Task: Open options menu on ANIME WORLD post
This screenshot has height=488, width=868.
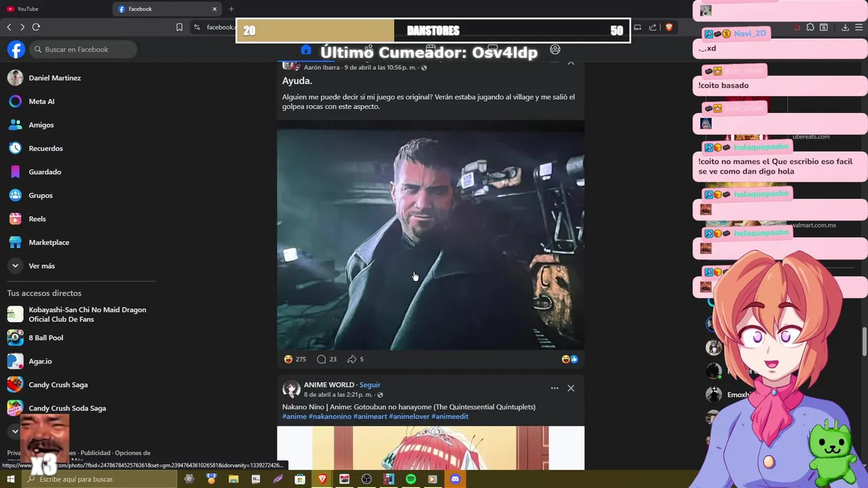Action: pos(555,388)
